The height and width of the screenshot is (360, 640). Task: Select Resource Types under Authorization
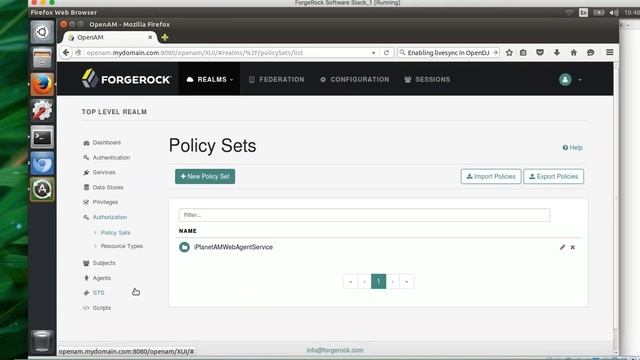click(122, 246)
